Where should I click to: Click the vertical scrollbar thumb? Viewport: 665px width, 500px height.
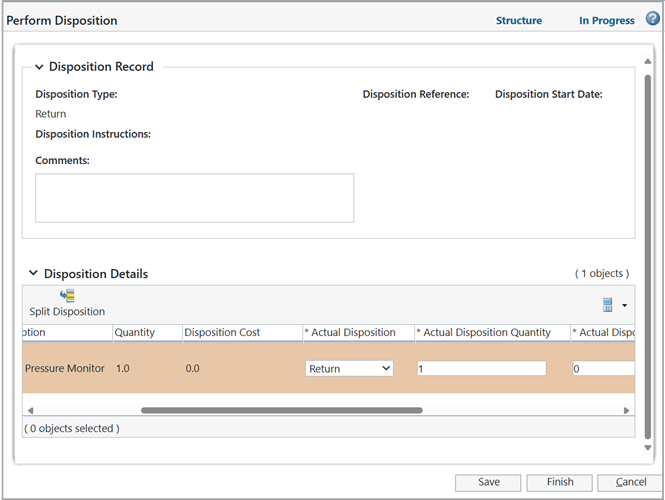(x=648, y=257)
